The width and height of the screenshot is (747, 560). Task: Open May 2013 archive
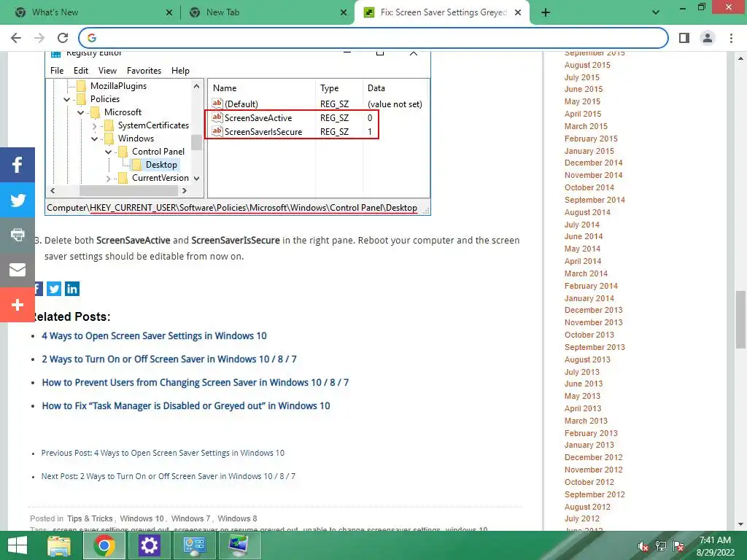coord(582,396)
